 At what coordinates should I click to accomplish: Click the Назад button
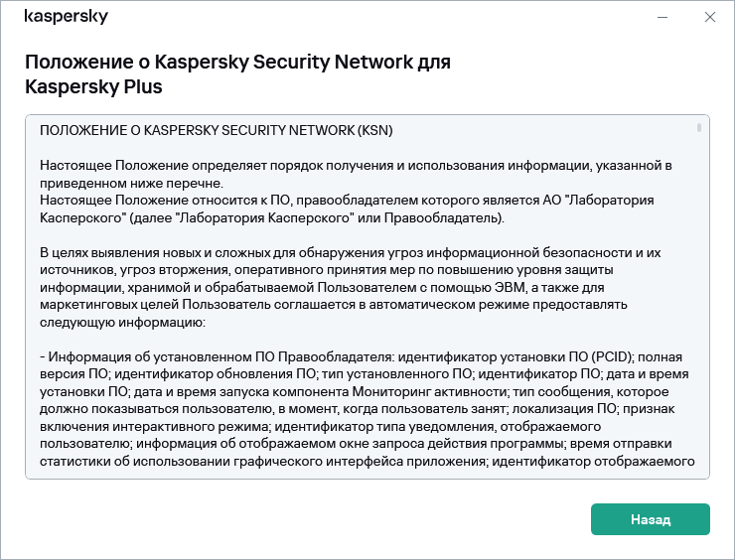650,519
